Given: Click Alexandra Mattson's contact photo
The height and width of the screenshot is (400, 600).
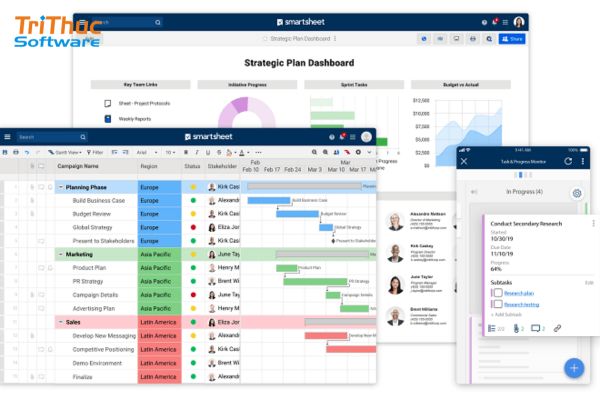Looking at the screenshot, I should pos(395,221).
